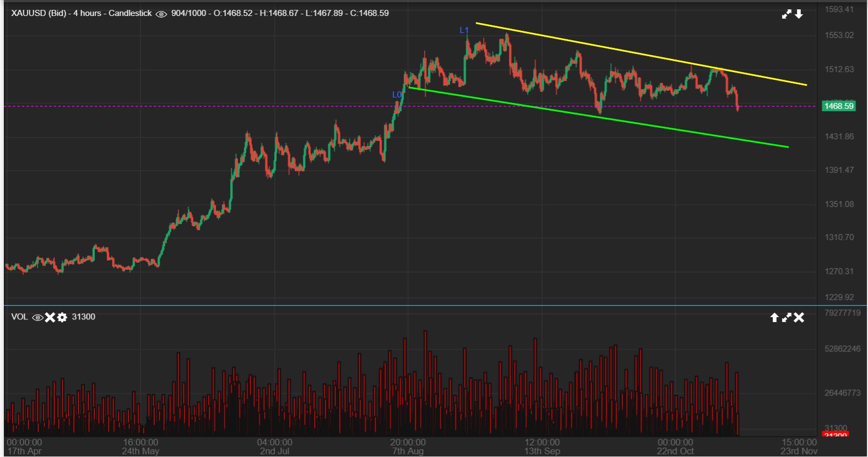Maximize the main price chart pane

(x=786, y=14)
